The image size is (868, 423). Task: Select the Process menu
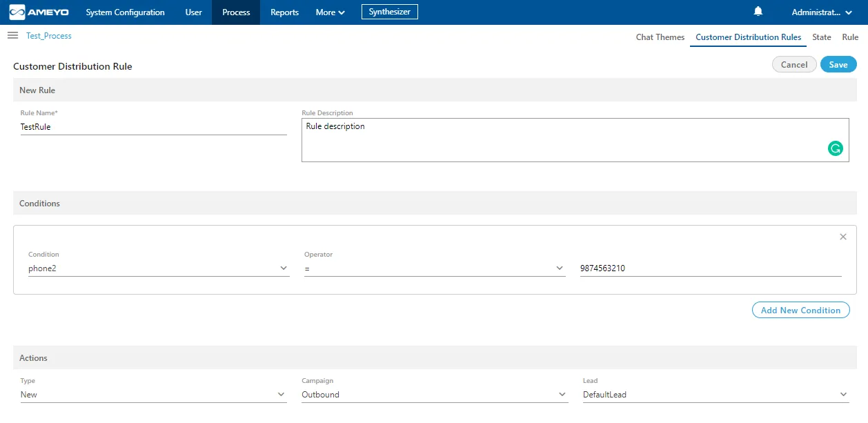click(x=236, y=12)
